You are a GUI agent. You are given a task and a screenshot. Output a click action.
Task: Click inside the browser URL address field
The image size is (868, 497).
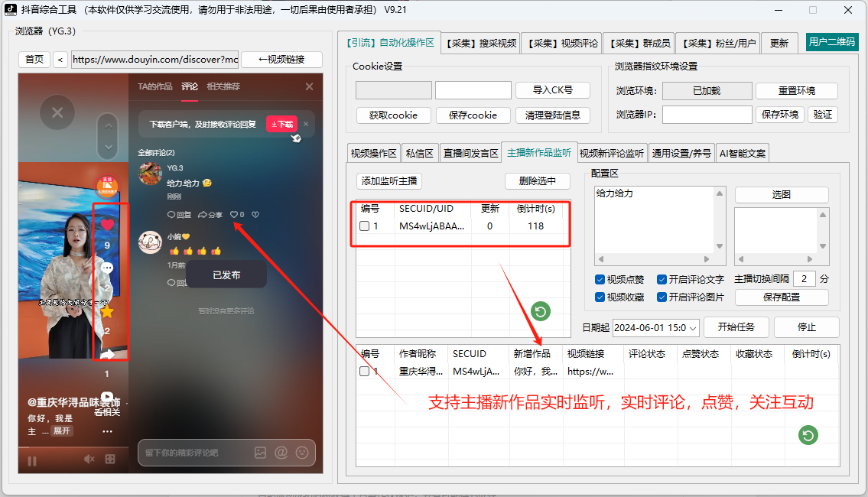(153, 60)
